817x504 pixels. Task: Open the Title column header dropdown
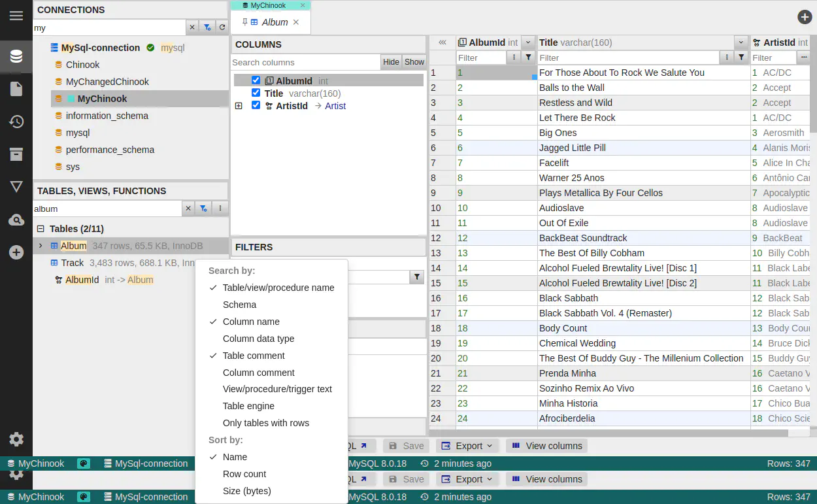741,42
